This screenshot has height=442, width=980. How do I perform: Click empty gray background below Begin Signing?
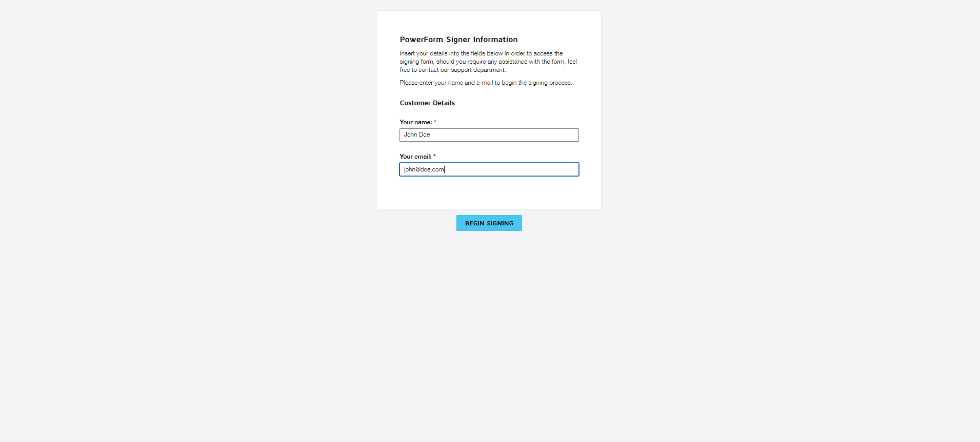(489, 318)
